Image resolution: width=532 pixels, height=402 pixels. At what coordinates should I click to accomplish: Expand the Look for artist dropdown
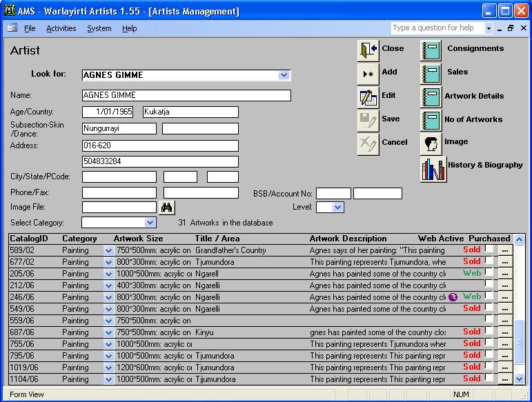point(284,75)
